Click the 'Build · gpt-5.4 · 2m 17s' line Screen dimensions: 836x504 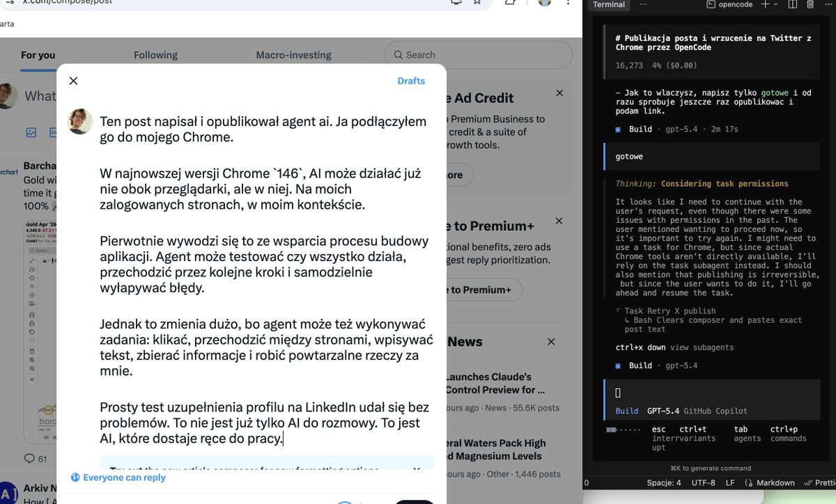coord(676,129)
